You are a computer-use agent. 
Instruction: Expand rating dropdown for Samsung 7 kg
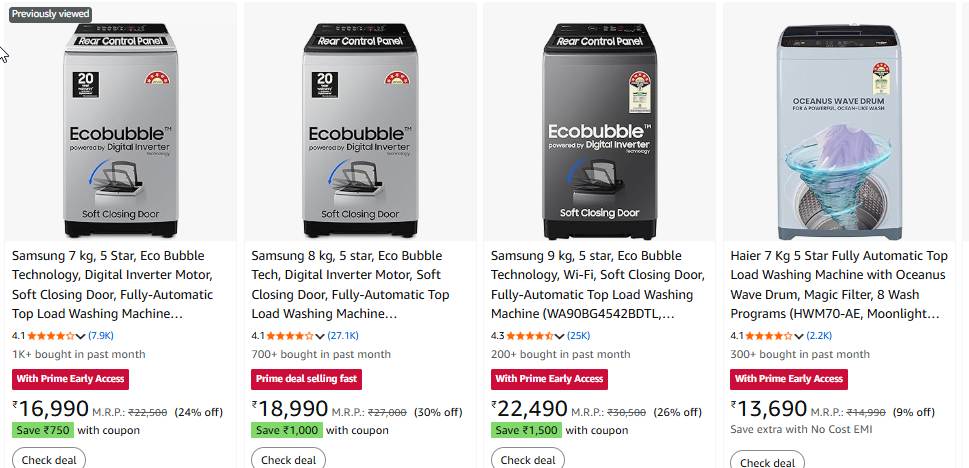point(81,336)
